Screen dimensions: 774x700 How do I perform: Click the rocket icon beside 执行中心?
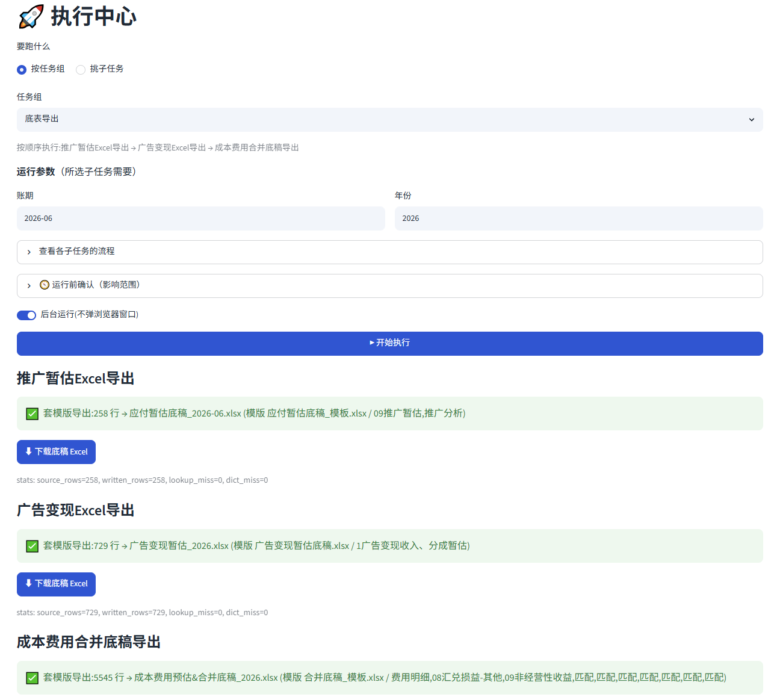tap(31, 17)
